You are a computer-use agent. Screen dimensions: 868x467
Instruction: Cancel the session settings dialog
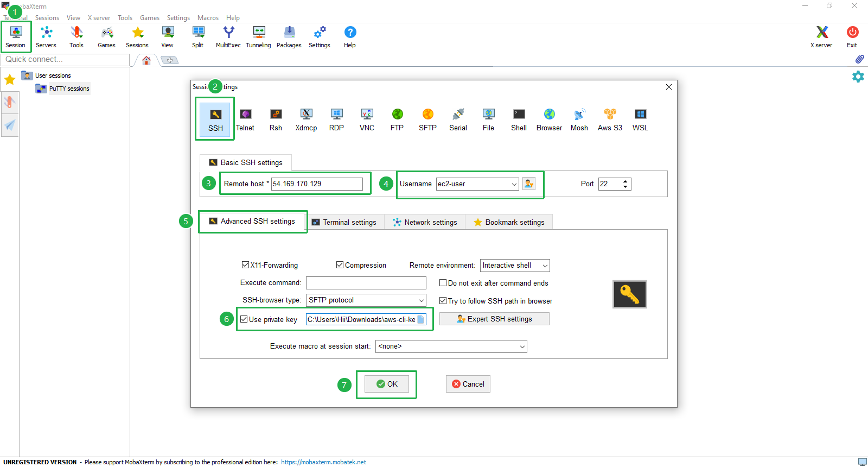[x=468, y=384]
